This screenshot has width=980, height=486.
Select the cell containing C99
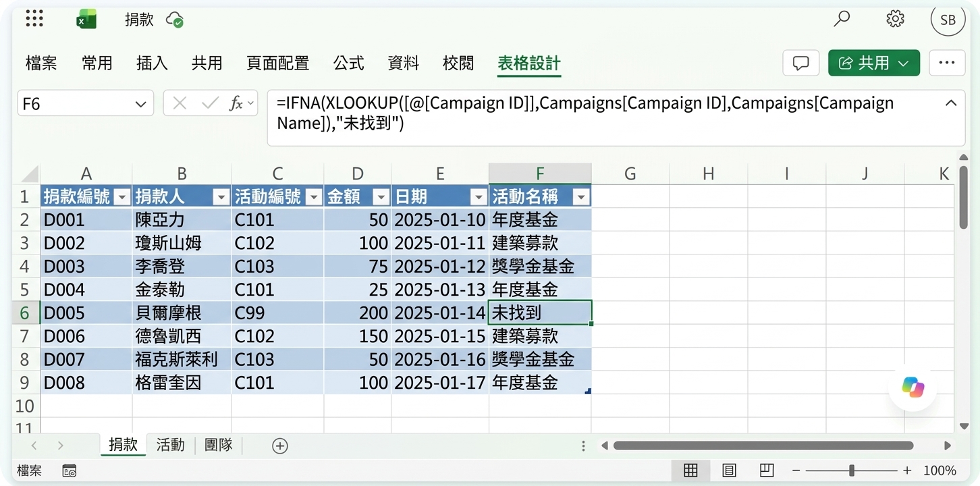pyautogui.click(x=277, y=313)
